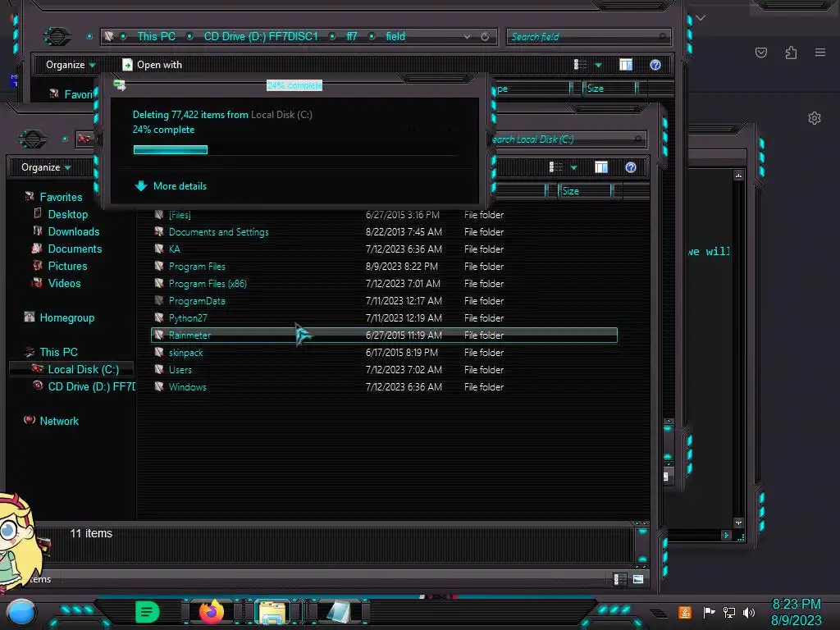Switch to large icons view in status bar

pos(638,579)
